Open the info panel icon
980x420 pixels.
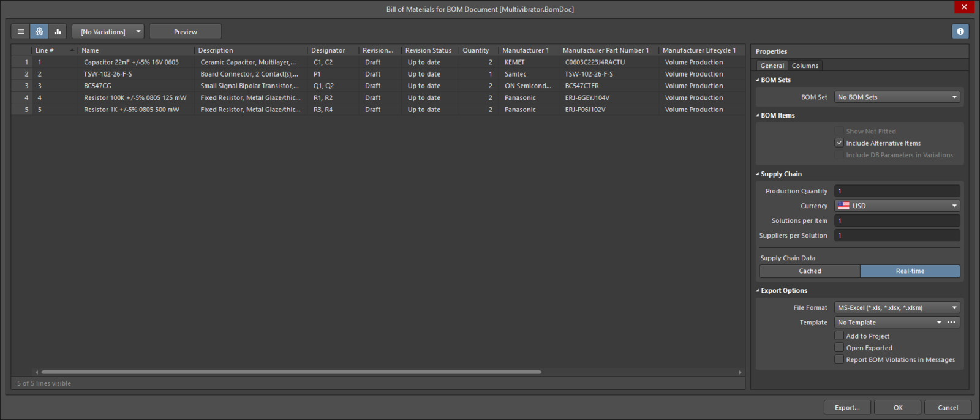[x=960, y=31]
